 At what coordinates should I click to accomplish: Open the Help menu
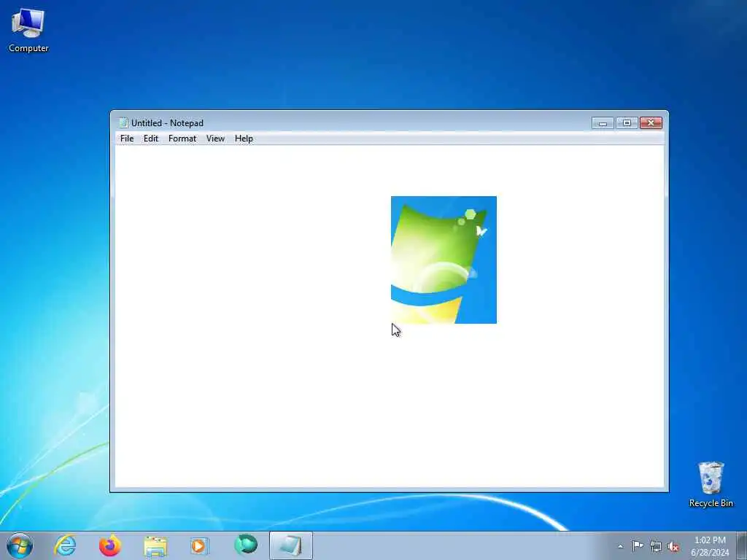coord(244,139)
